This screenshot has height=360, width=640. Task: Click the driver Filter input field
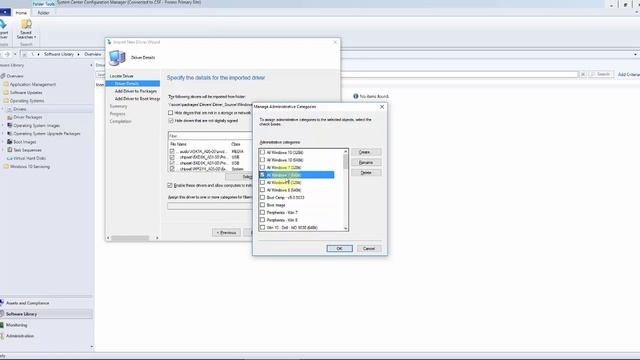tap(210, 136)
